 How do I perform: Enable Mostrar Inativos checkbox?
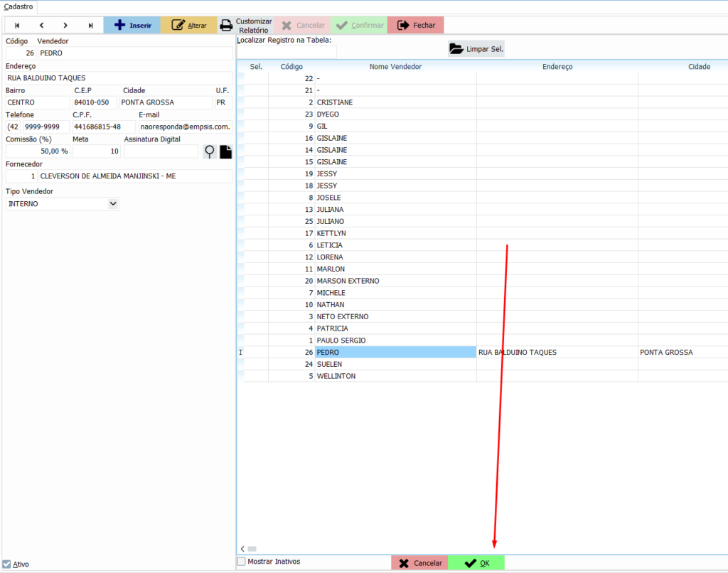pos(242,562)
